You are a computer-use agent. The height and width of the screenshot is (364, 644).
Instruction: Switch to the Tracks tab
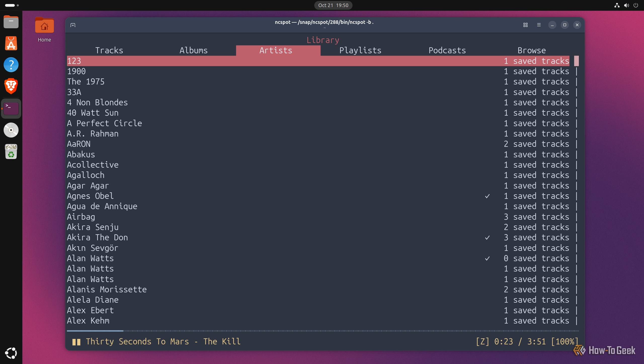click(109, 50)
